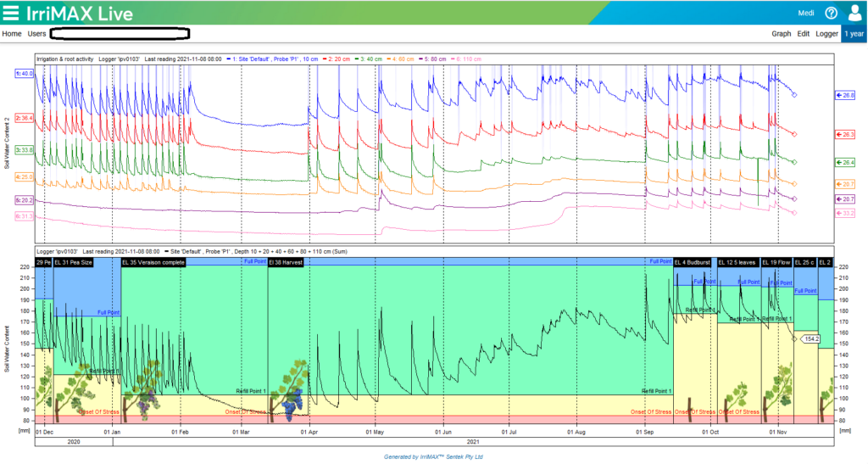Open the help question mark icon
The height and width of the screenshot is (464, 868).
(831, 13)
